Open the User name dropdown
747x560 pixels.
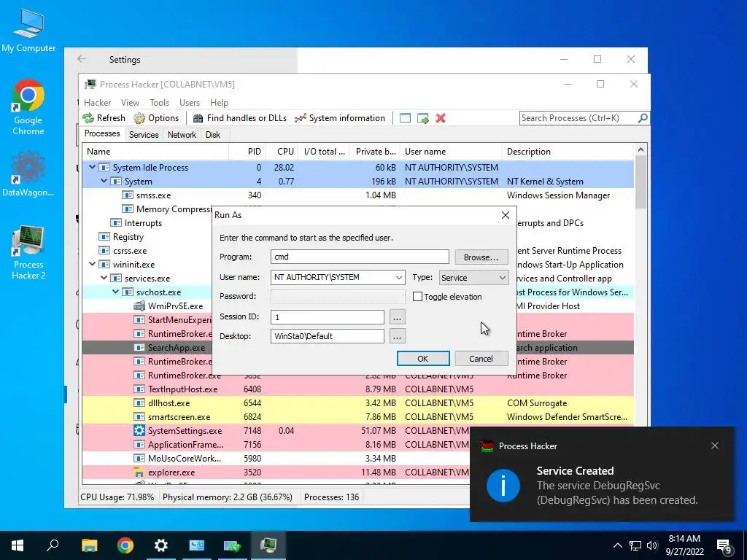tap(399, 278)
